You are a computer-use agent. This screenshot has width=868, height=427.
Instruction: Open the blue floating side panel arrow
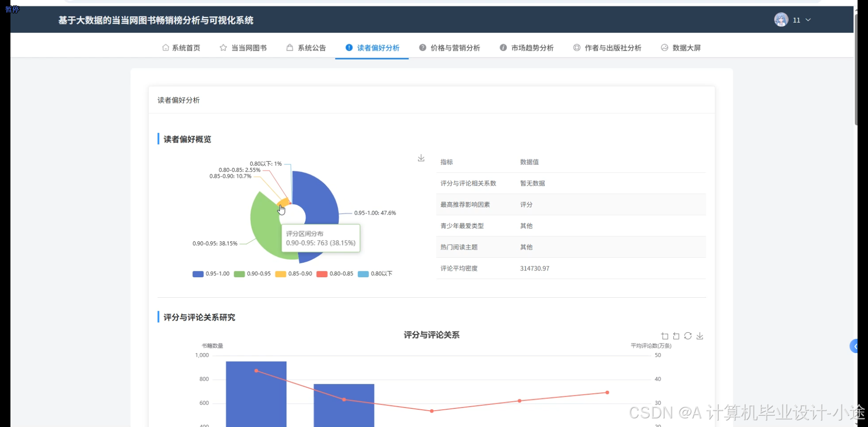click(x=854, y=346)
